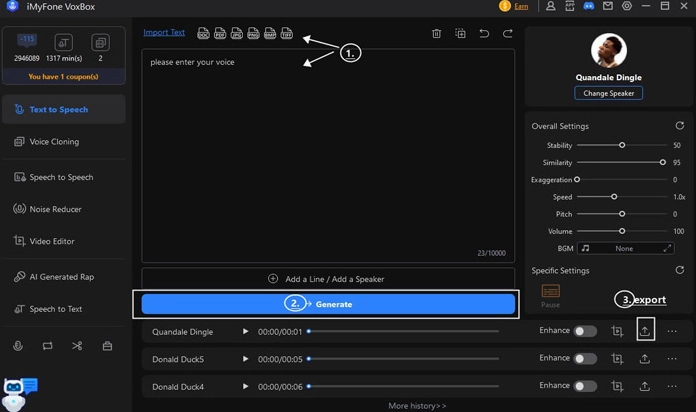
Task: Open more options for Quandale Dingle
Action: 672,331
